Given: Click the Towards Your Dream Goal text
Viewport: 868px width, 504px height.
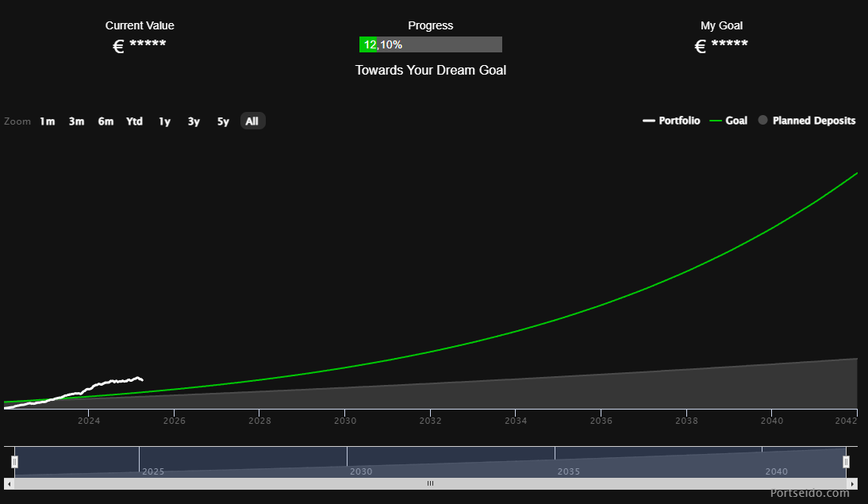Looking at the screenshot, I should coord(431,71).
